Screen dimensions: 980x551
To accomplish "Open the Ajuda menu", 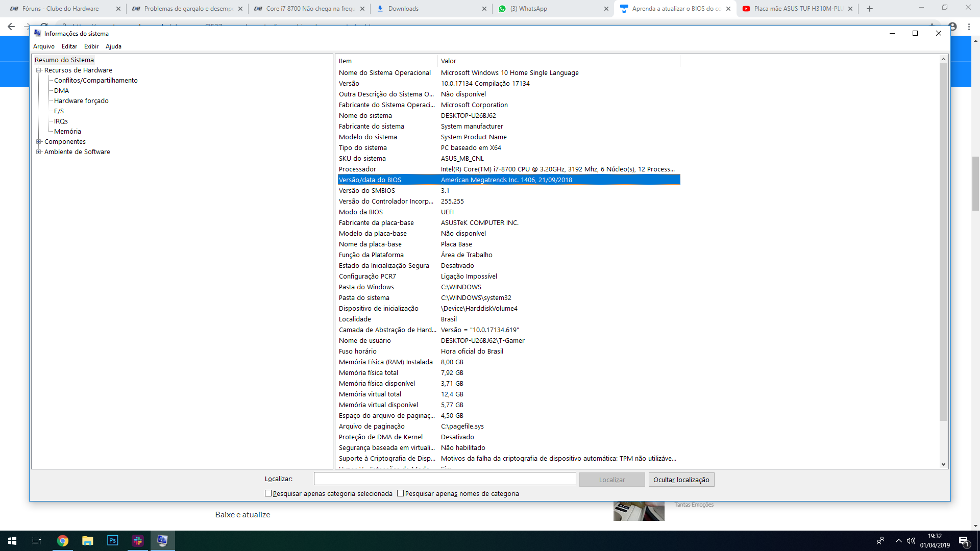I will [113, 46].
